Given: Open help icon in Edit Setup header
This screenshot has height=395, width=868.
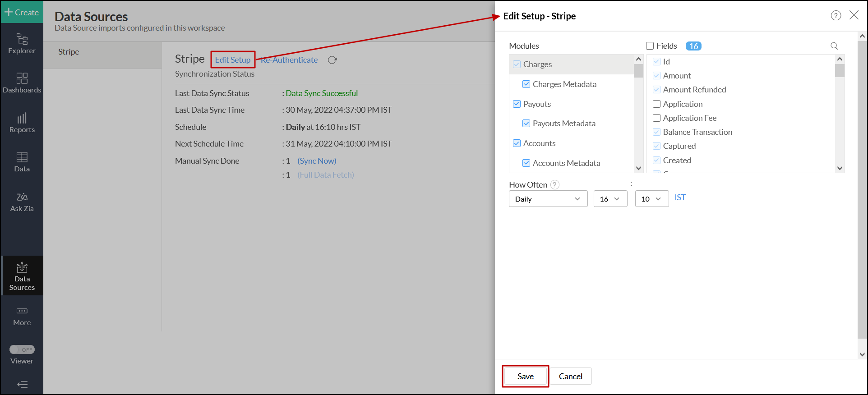Looking at the screenshot, I should (836, 16).
